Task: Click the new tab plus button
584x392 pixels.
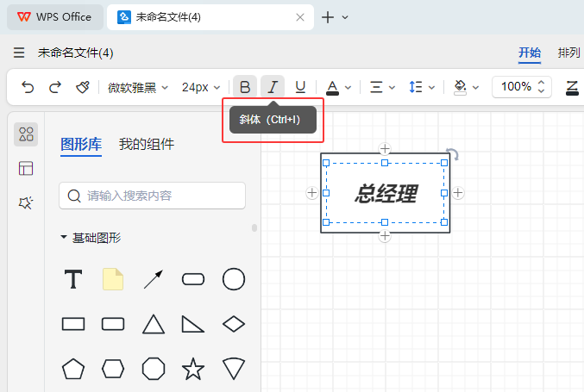Action: (328, 17)
